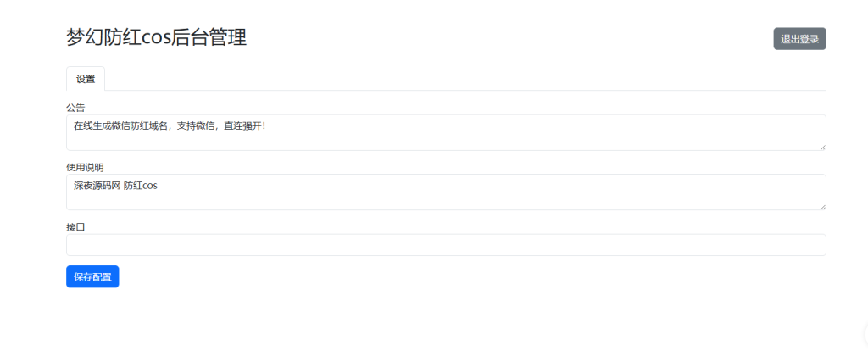Switch to the 设置 tab
Screen dimensions: 868x351
86,79
